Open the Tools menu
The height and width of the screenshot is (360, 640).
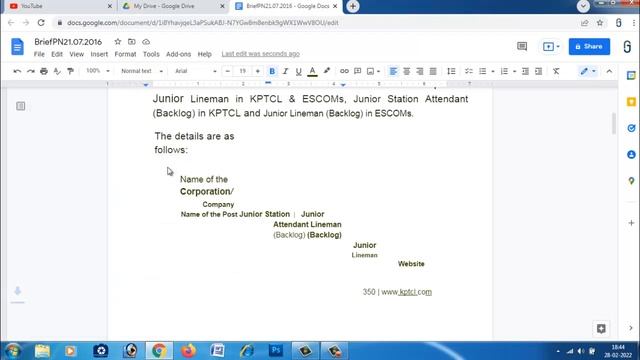pos(151,54)
